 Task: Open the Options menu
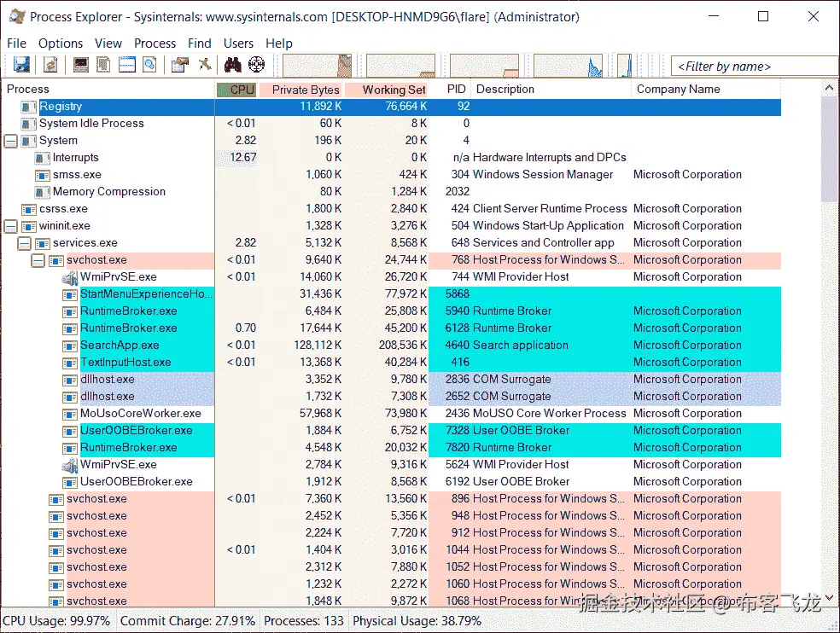(x=60, y=43)
